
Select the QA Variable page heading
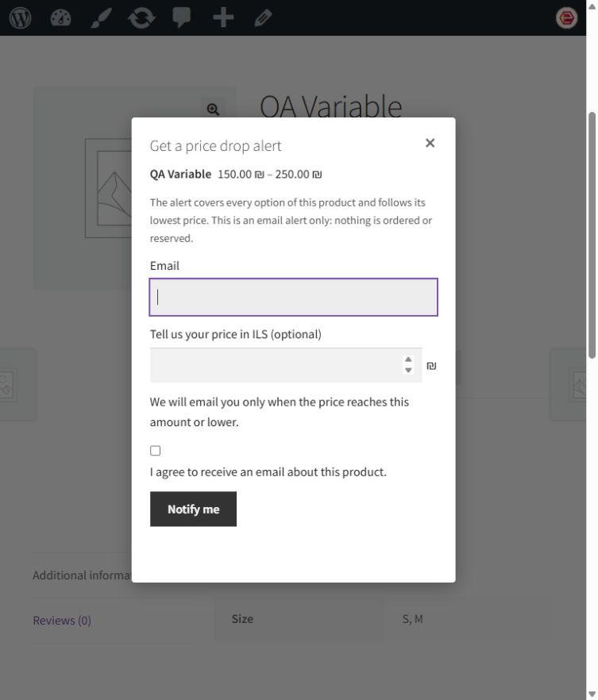click(x=331, y=107)
